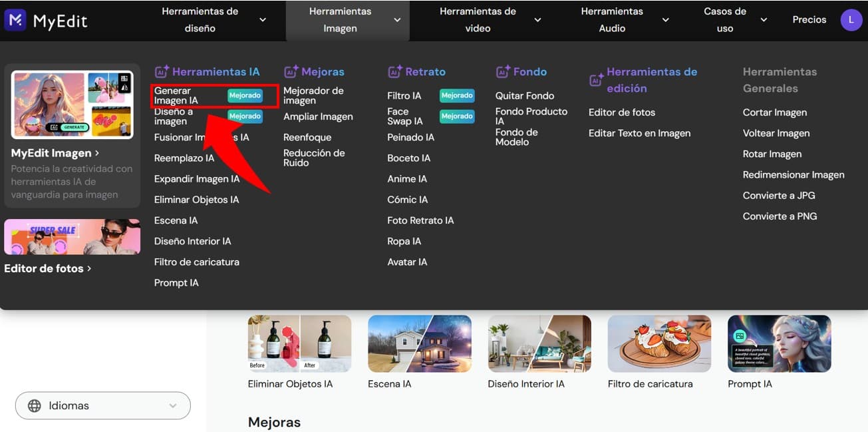
Task: Select the Herramientas Imagen menu label
Action: click(x=340, y=20)
